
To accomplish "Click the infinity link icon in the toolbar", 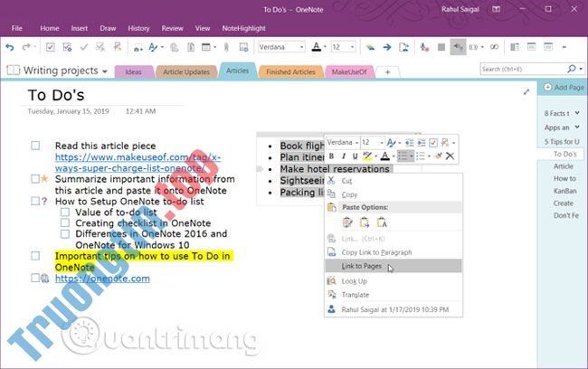I will 494,47.
